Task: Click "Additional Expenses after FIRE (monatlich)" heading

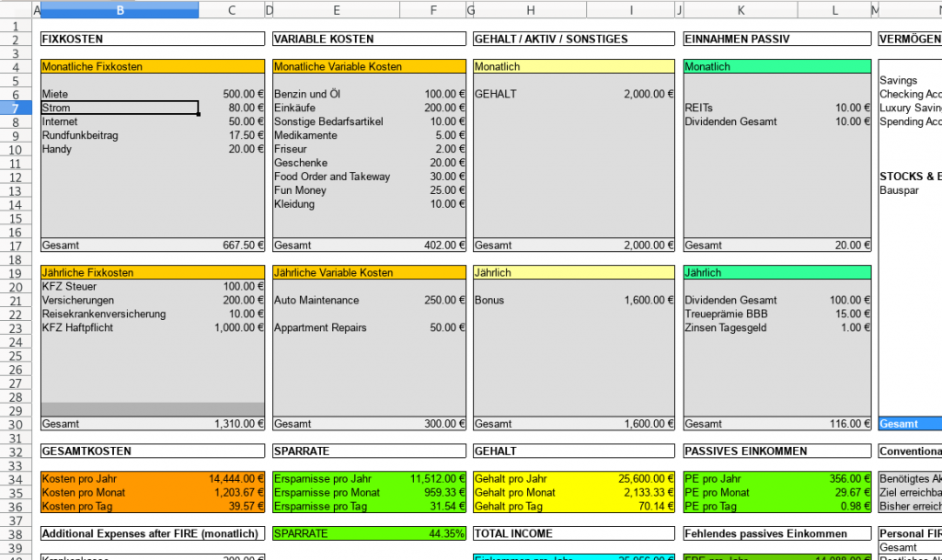Action: coord(153,534)
